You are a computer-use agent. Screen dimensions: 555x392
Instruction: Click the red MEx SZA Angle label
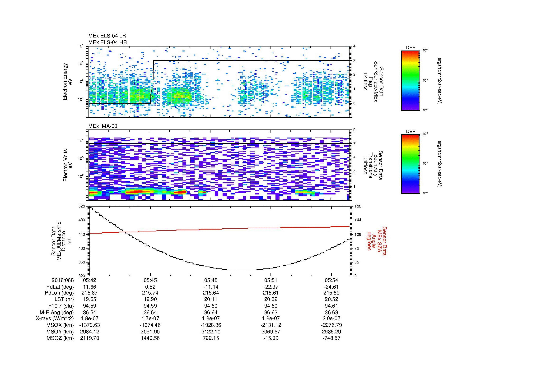pyautogui.click(x=377, y=240)
